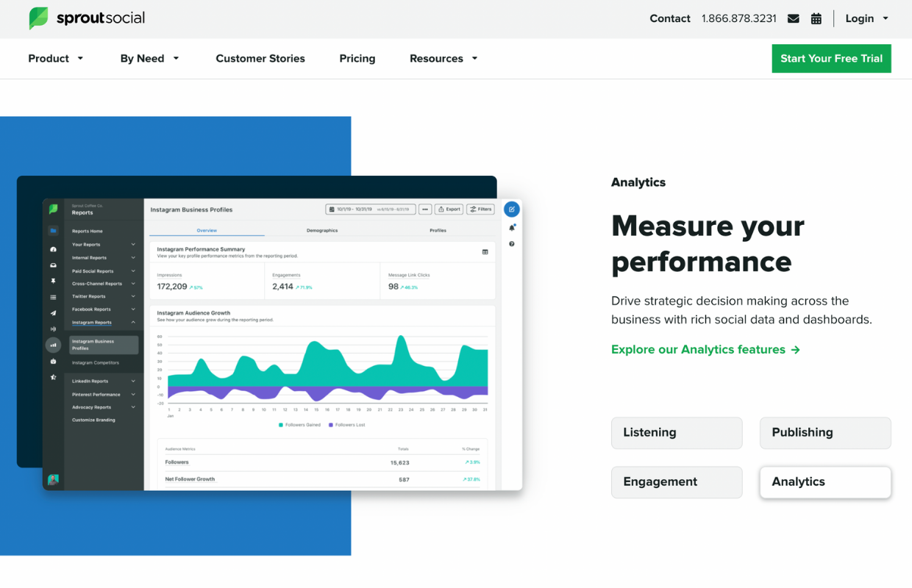This screenshot has width=912, height=588.
Task: Toggle the Followers Gained legend item
Action: (x=300, y=425)
